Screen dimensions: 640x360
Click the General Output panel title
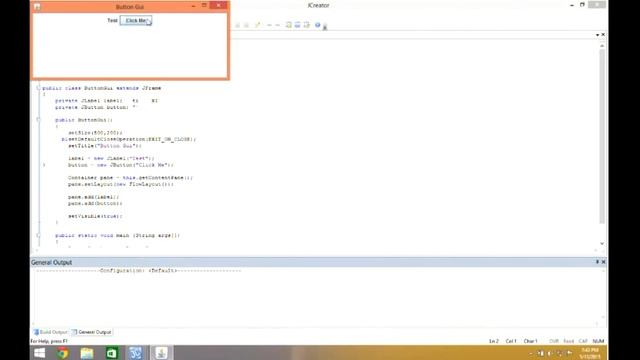tap(51, 262)
